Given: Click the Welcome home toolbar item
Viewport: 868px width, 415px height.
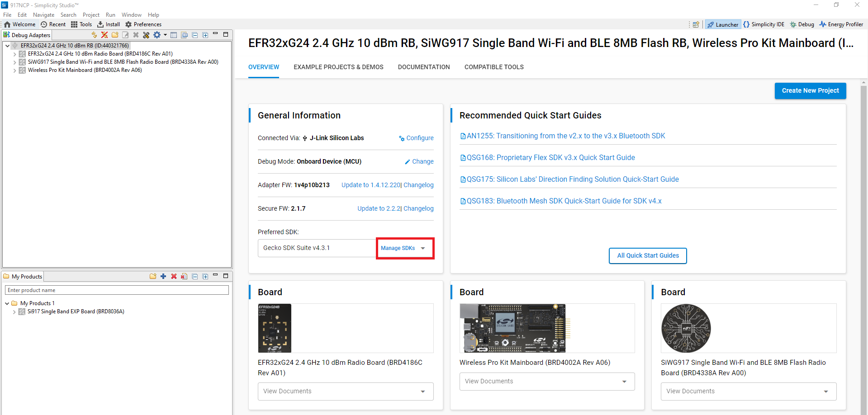Looking at the screenshot, I should coord(20,24).
